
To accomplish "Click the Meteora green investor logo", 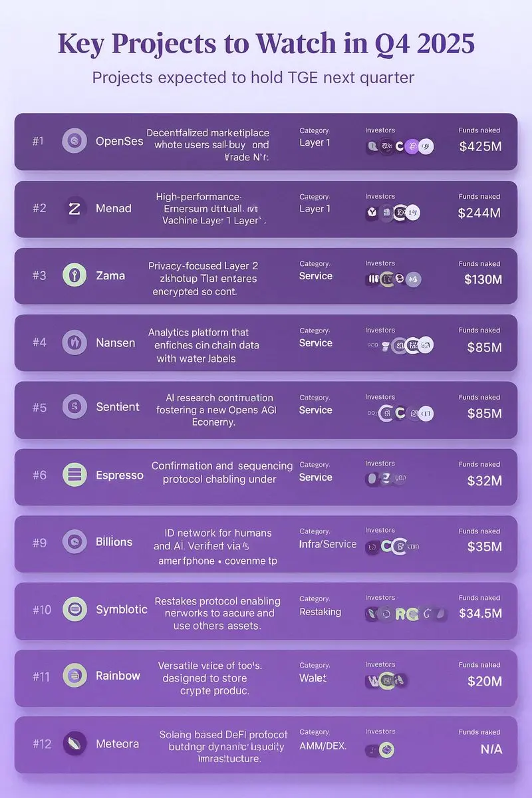I will (386, 750).
